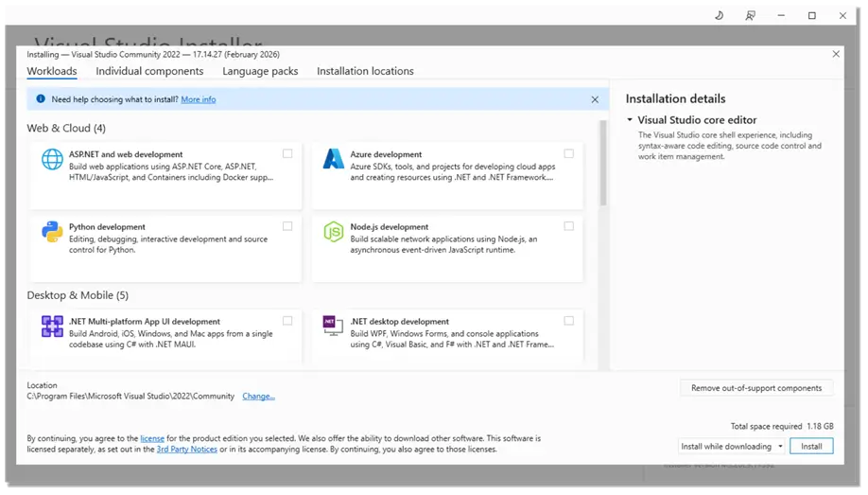This screenshot has width=868, height=495.
Task: Select the ASP.NET and web development title
Action: [126, 154]
